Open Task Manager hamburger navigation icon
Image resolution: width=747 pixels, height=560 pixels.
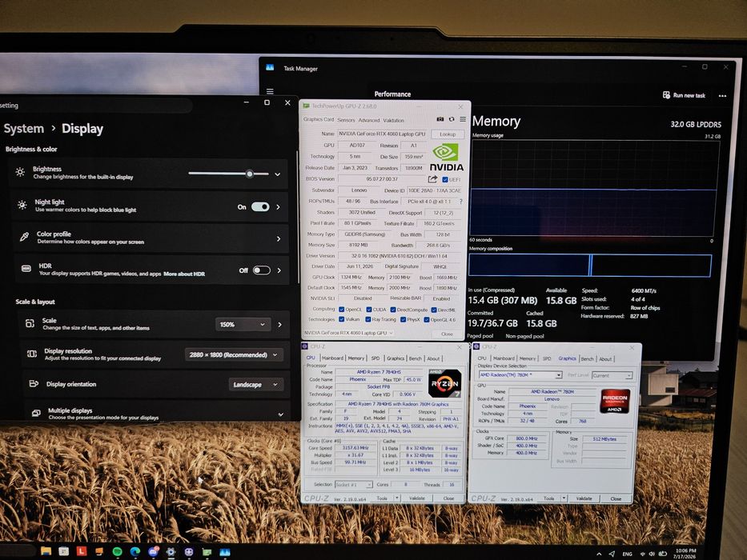pos(270,91)
